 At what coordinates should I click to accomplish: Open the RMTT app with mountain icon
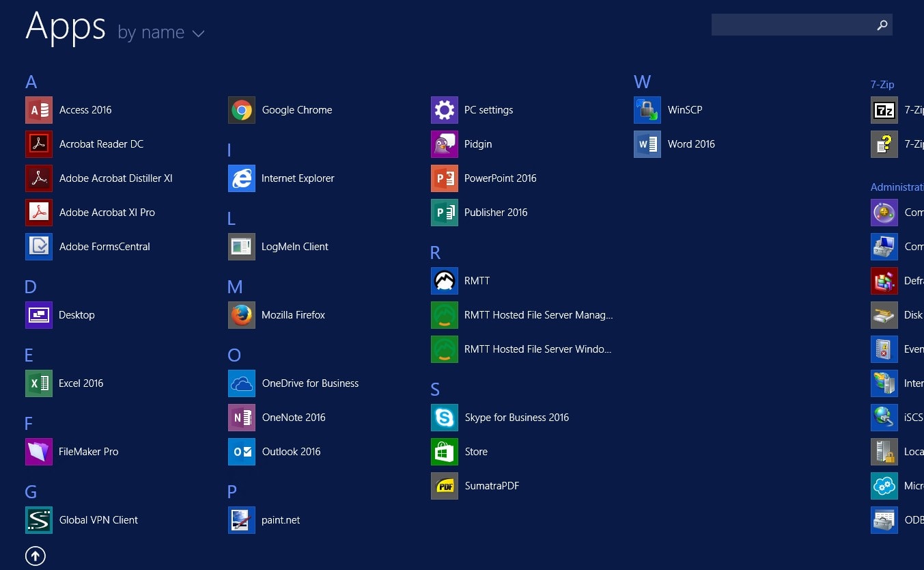click(x=460, y=281)
